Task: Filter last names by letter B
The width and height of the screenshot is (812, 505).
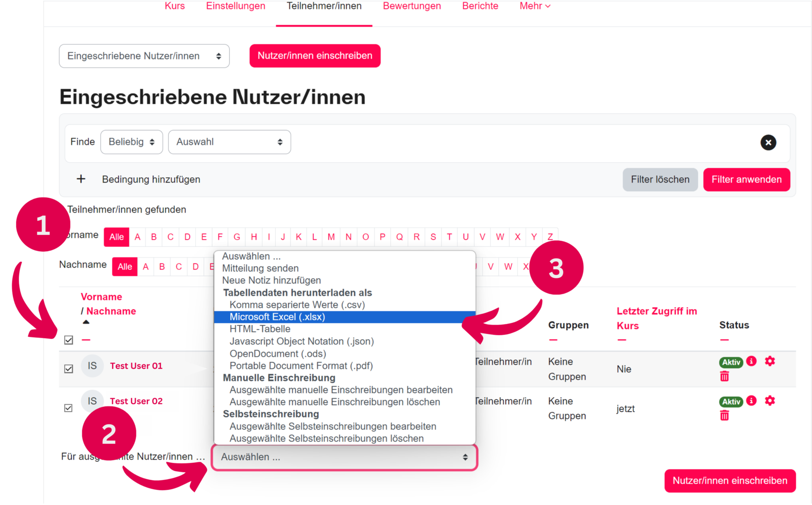Action: pyautogui.click(x=162, y=266)
